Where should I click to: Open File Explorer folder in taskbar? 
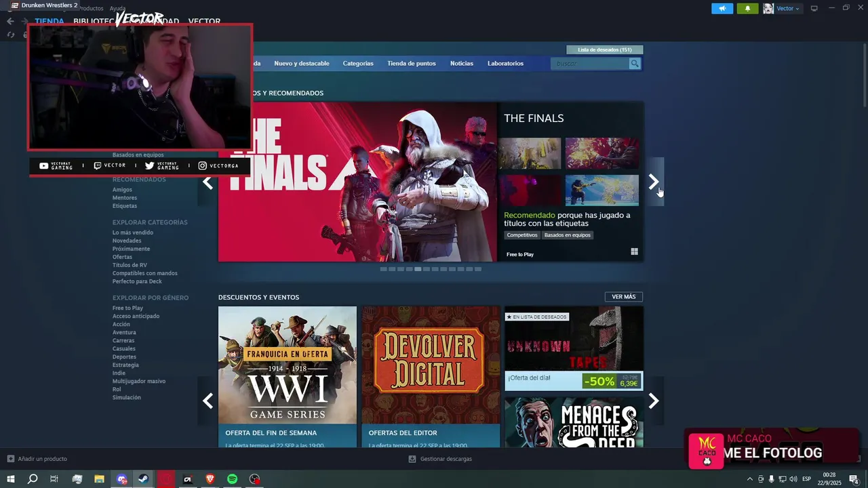coord(99,479)
